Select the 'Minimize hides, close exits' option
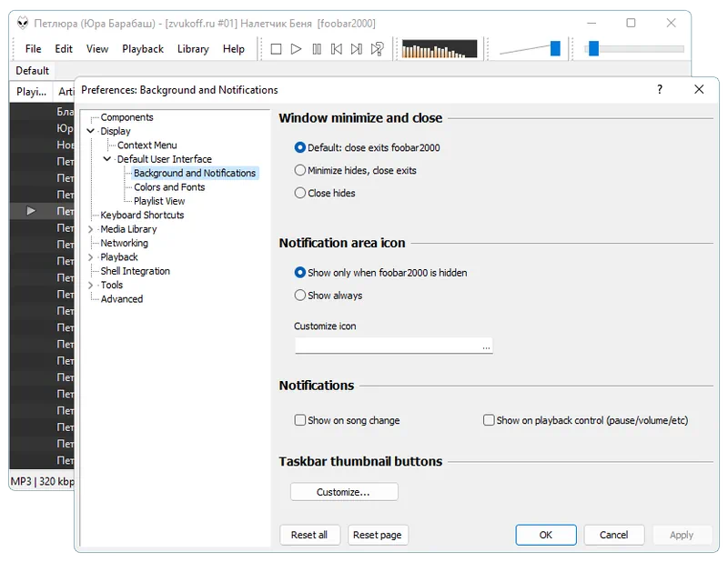This screenshot has height=562, width=728. [x=300, y=170]
